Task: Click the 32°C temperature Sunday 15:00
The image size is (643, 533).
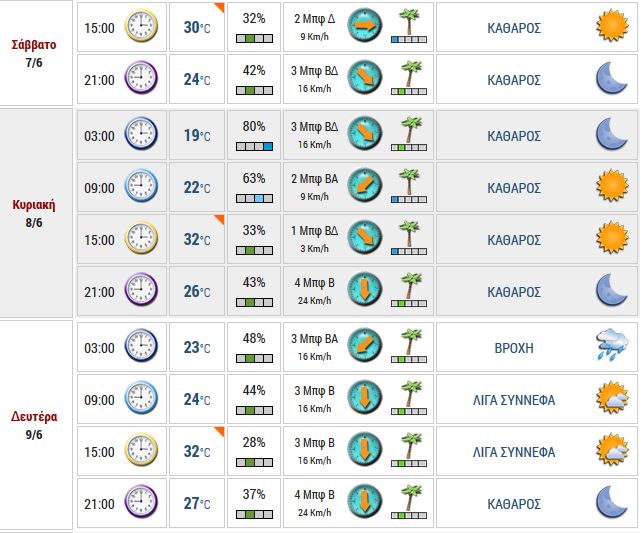Action: [196, 240]
